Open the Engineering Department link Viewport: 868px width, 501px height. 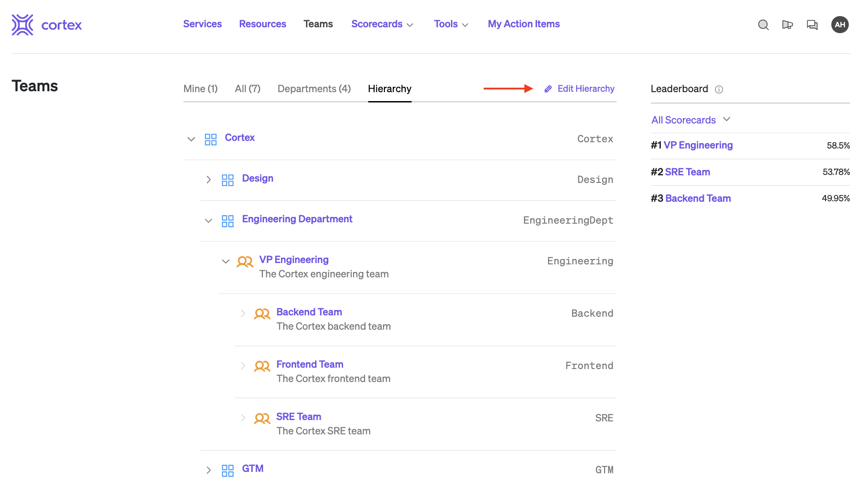tap(297, 219)
